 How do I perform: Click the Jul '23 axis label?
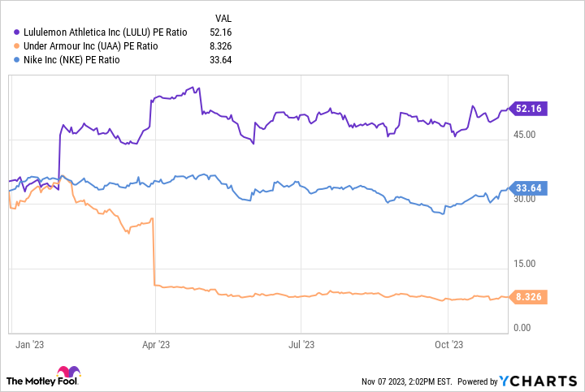click(x=301, y=344)
